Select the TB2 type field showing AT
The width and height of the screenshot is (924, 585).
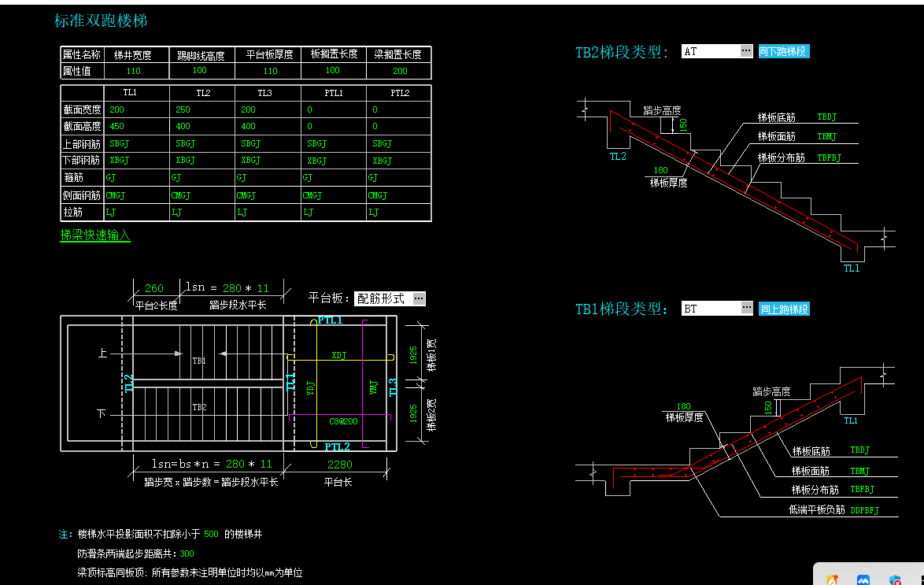coord(711,51)
